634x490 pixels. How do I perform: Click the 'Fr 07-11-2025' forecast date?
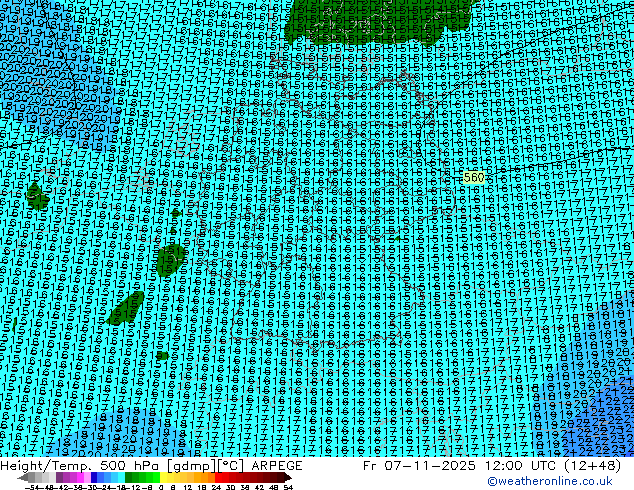[x=419, y=466]
